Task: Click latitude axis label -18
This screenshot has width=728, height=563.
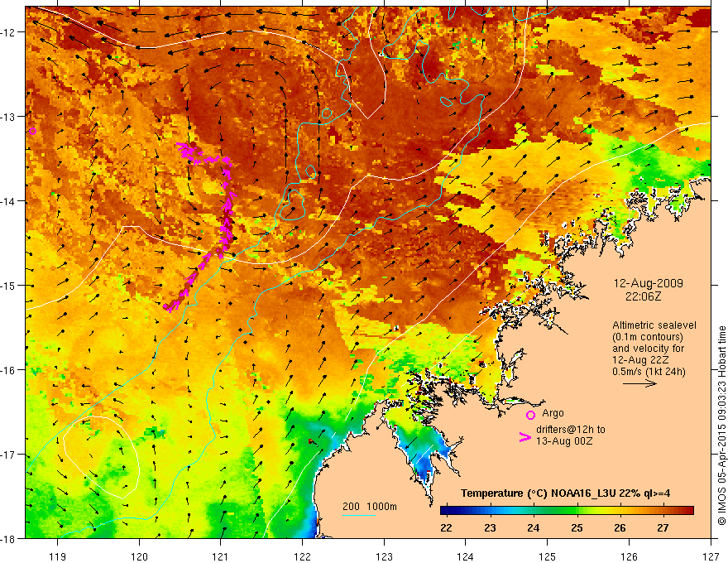Action: pyautogui.click(x=7, y=539)
